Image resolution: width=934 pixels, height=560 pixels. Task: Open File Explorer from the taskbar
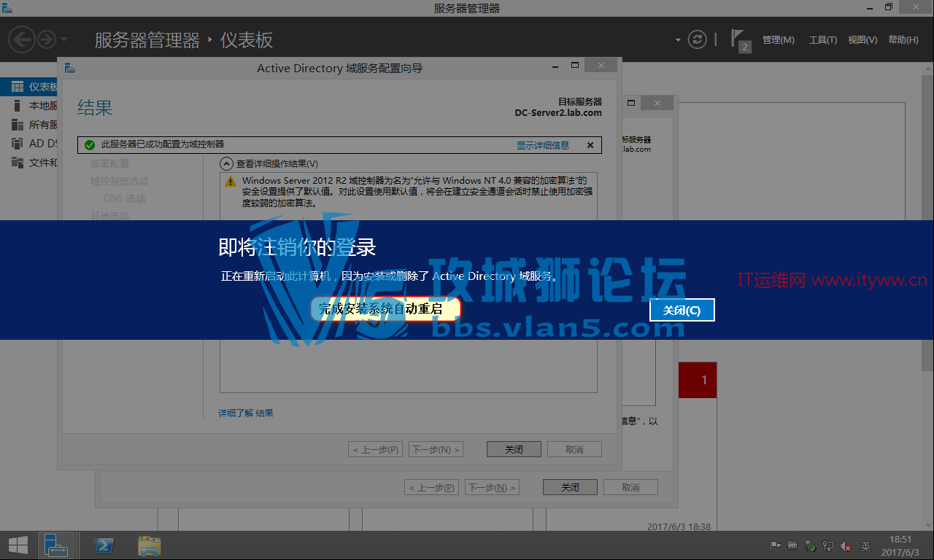[149, 545]
